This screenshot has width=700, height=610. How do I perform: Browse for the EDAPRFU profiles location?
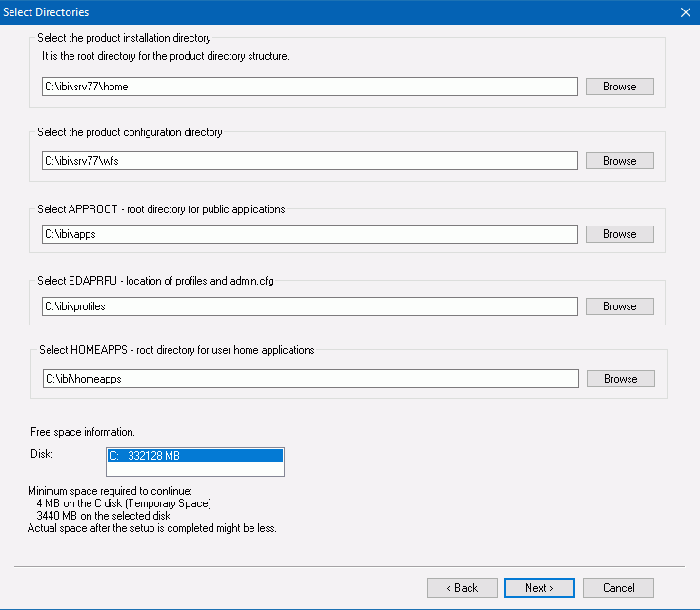click(620, 306)
